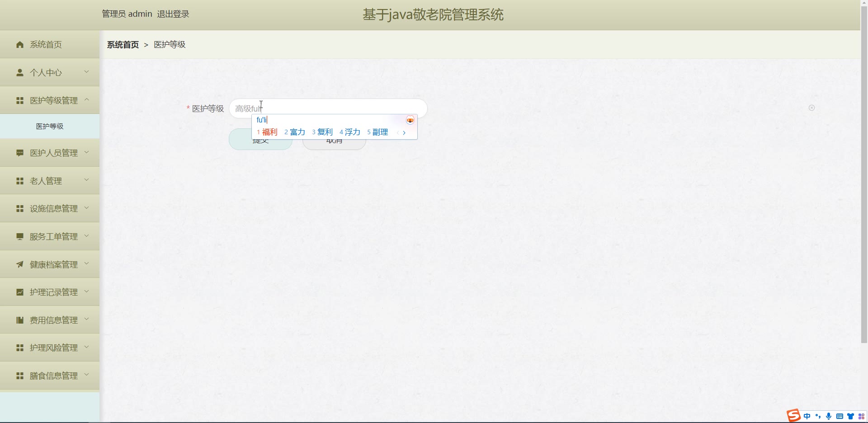Screen dimensions: 868x423
Task: Click the 基于java敬老院管理系统 title
Action: click(x=433, y=14)
